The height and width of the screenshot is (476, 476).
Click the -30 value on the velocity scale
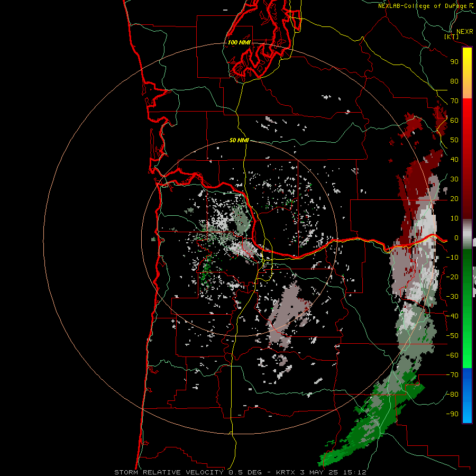point(452,297)
